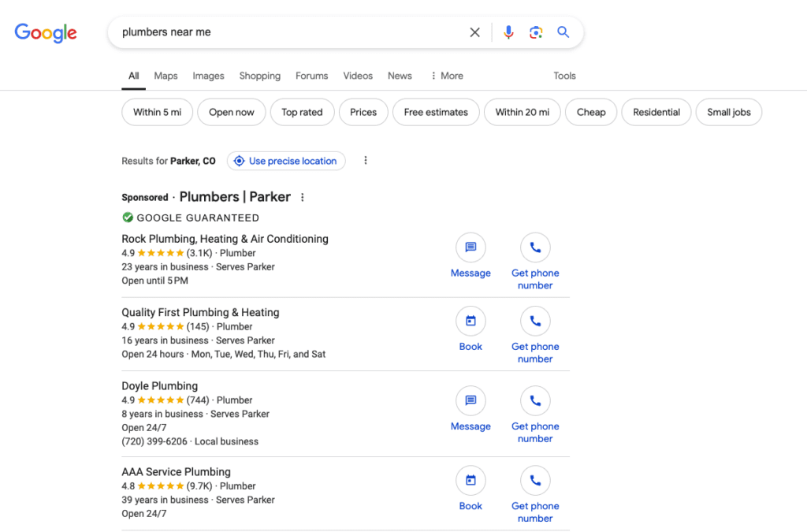Apply the Free estimates filter chip
This screenshot has width=807, height=532.
(436, 112)
